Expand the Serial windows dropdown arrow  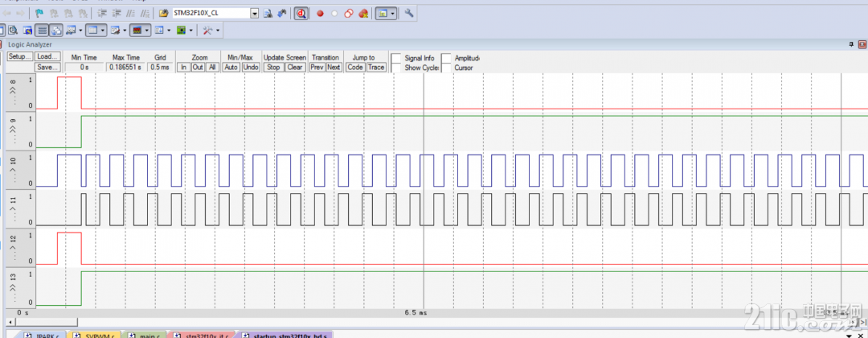(x=125, y=30)
